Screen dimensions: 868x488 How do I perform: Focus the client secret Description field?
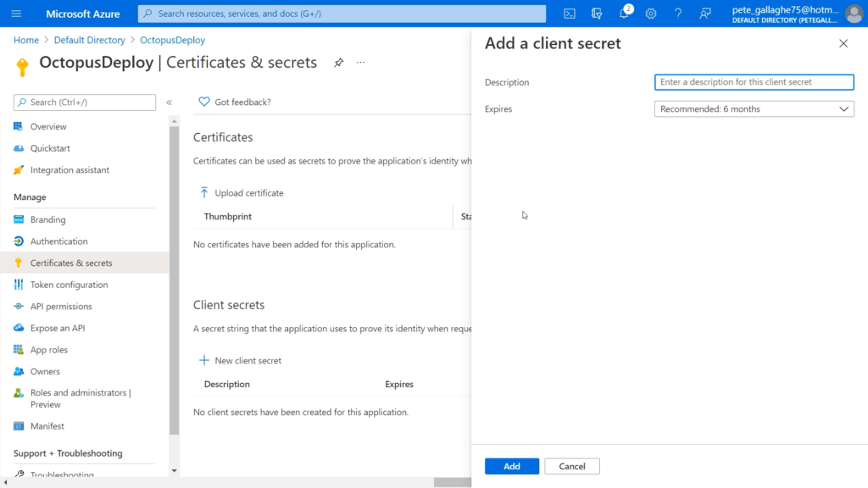pos(754,82)
